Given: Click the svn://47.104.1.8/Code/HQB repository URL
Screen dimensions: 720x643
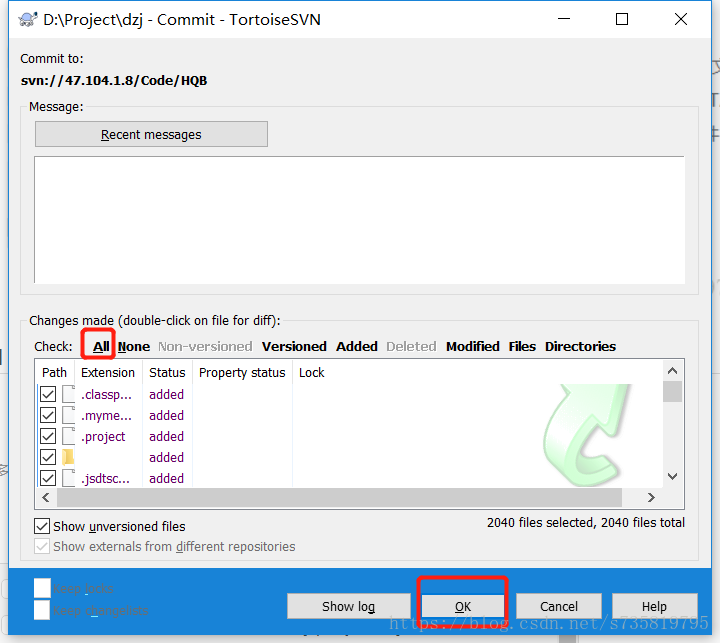Looking at the screenshot, I should click(114, 80).
